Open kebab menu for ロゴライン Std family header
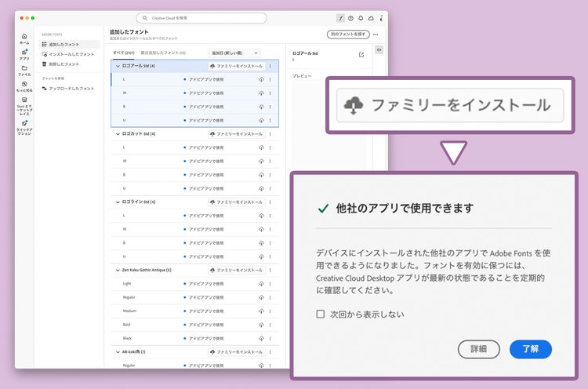The width and height of the screenshot is (588, 389). (x=270, y=202)
